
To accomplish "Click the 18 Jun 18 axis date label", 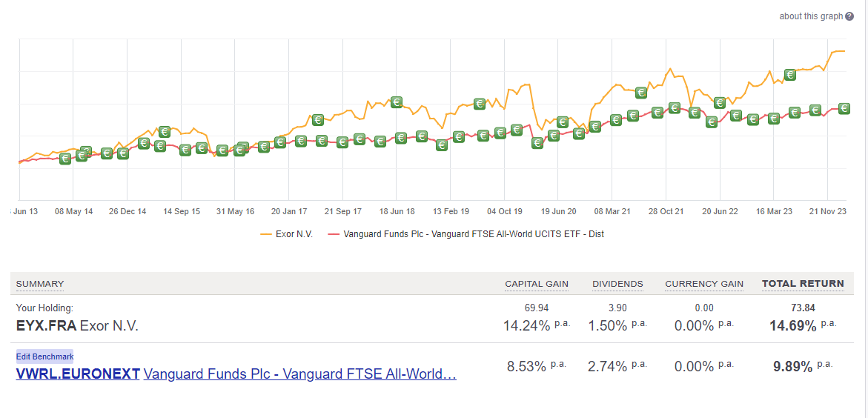I will [x=397, y=211].
